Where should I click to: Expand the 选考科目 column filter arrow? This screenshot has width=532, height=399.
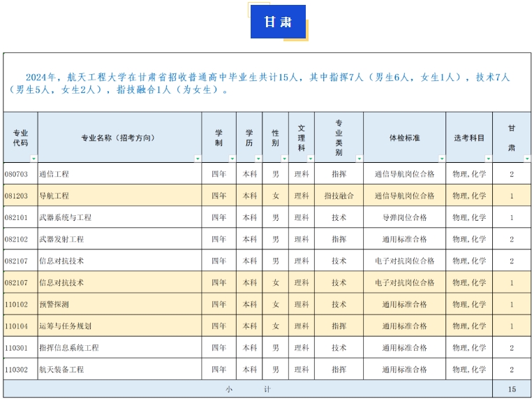[488, 159]
